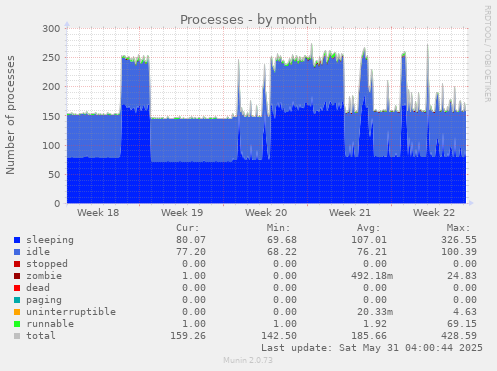Click idle average value 76.21

372,252
